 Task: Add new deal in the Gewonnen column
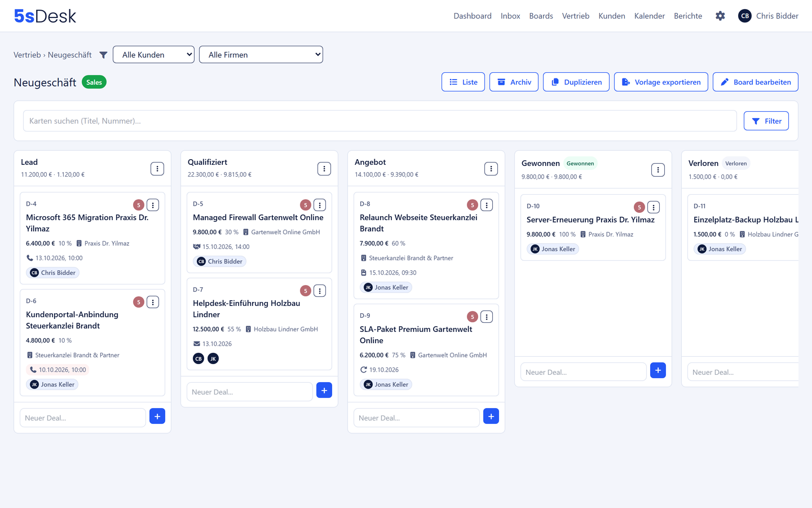658,370
